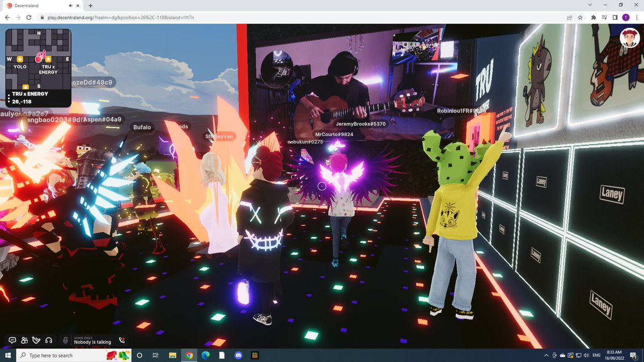
Task: Join voice chat with the headphones icon
Action: click(x=49, y=340)
